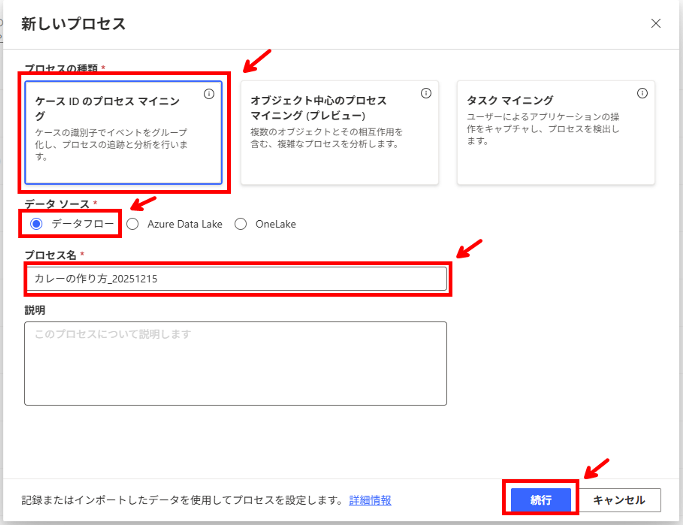Select the タスク マイニング card
This screenshot has height=527, width=684.
tap(556, 133)
